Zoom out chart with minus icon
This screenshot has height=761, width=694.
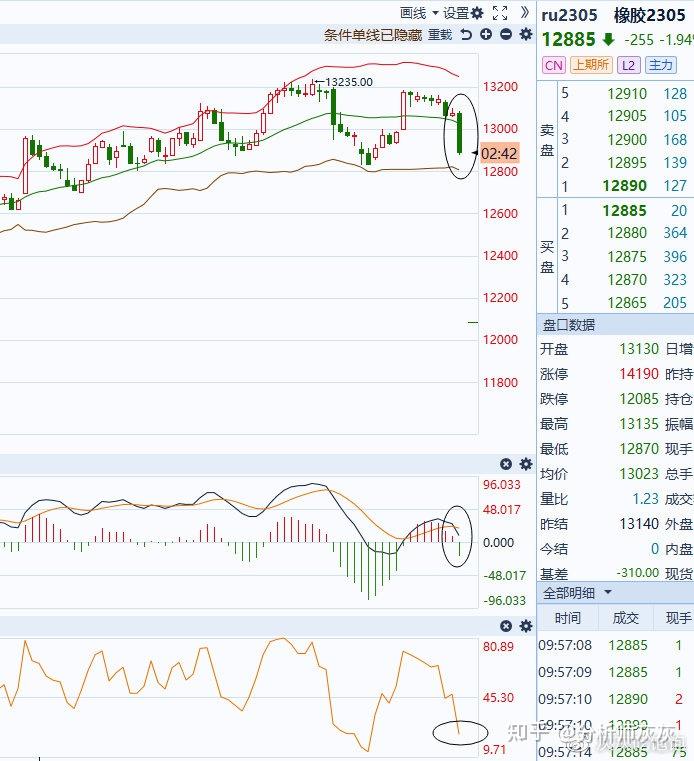click(x=506, y=34)
